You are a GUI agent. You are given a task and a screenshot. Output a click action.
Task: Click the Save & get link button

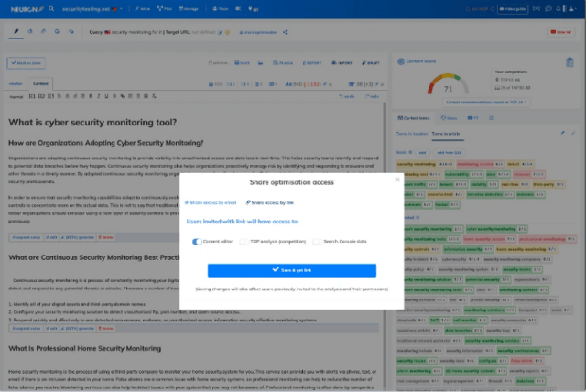[x=292, y=270]
